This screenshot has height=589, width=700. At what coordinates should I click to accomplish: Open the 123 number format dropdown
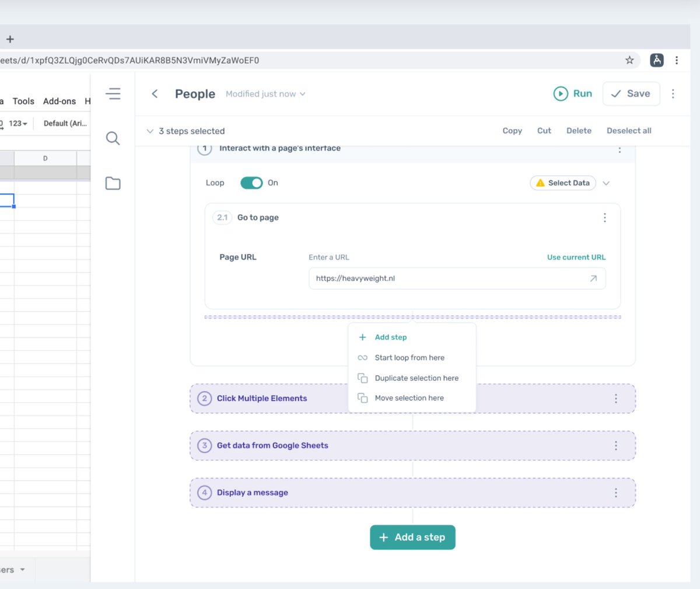click(x=18, y=123)
